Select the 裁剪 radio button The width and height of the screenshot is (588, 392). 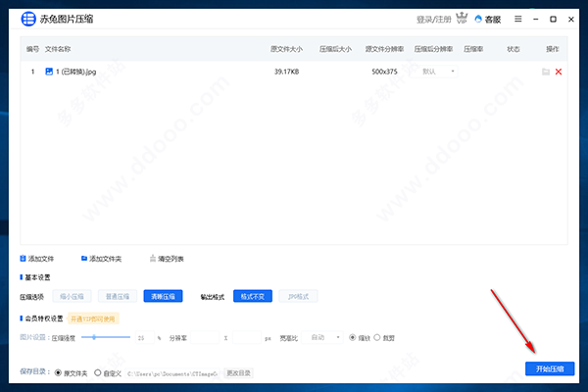point(377,337)
